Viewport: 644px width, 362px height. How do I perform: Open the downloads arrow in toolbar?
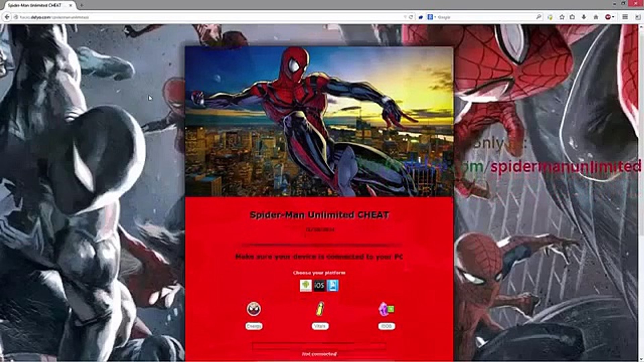pos(584,17)
